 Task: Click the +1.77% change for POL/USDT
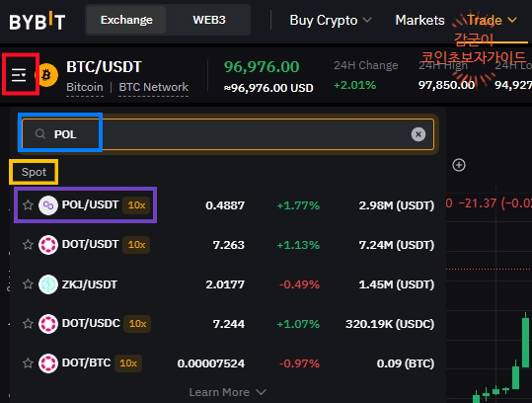click(298, 205)
